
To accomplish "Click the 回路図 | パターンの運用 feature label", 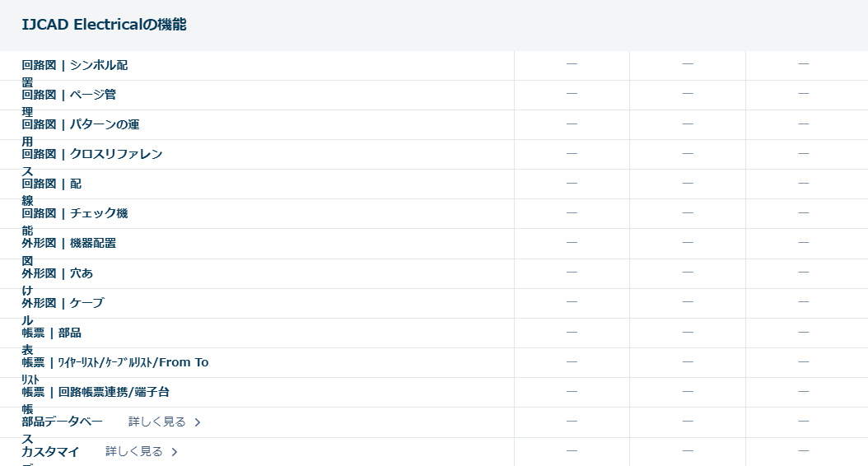I will [x=80, y=124].
